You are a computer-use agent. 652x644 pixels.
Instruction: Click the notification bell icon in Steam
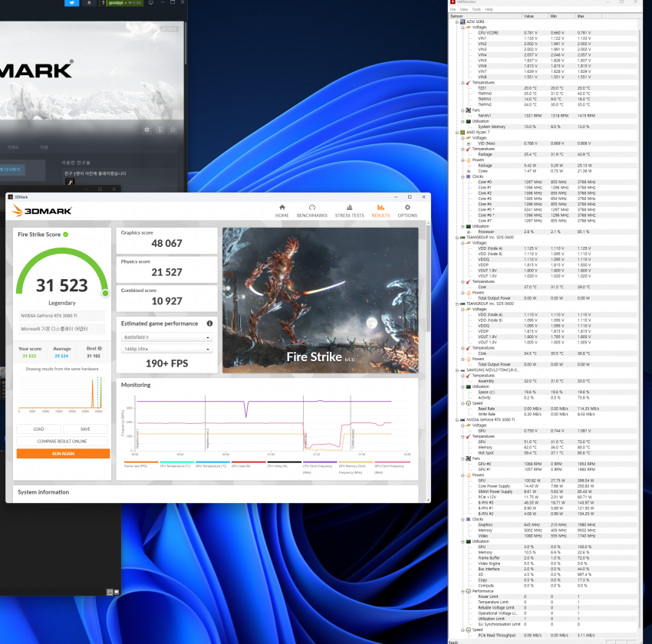click(x=89, y=2)
